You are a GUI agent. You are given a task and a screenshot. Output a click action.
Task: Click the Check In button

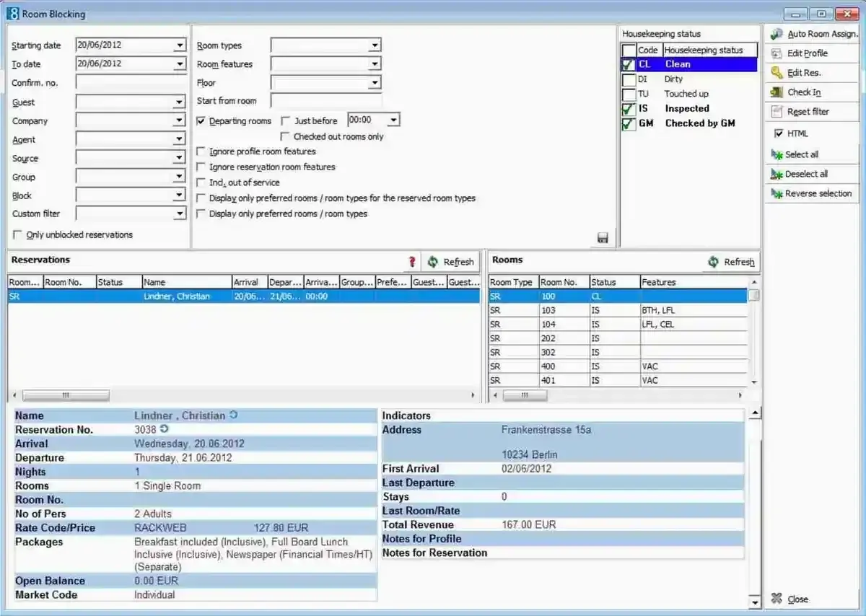[x=812, y=92]
